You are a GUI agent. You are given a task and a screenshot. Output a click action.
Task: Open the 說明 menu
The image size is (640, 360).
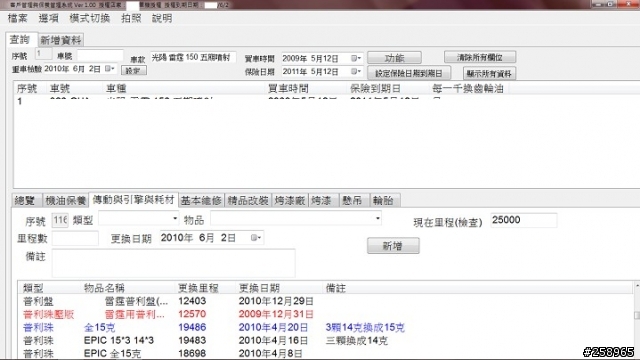coord(162,18)
